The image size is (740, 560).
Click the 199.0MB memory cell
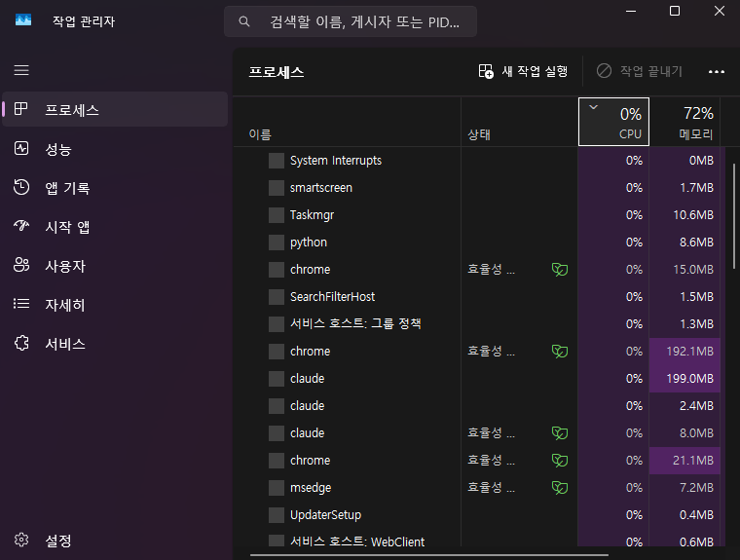click(x=684, y=379)
